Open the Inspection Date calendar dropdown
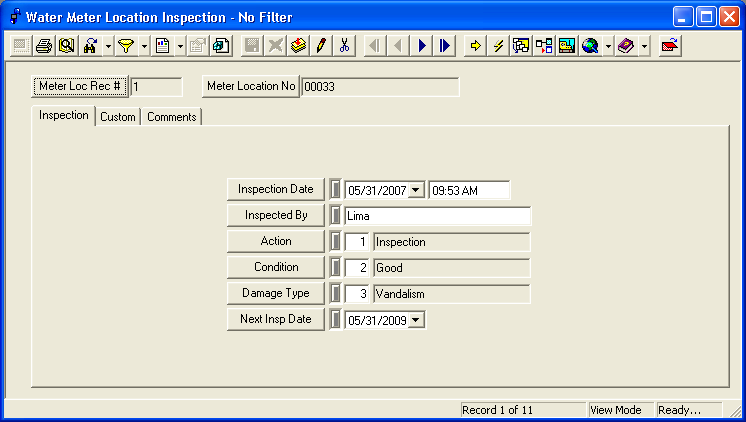 (x=416, y=190)
